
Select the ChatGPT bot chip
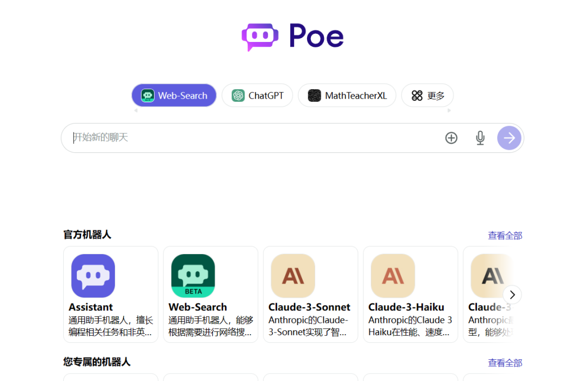[257, 95]
